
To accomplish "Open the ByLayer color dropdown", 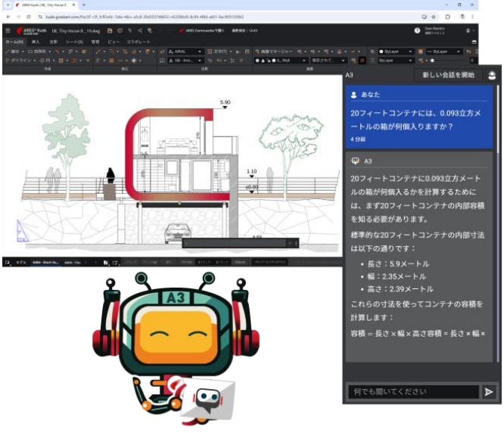I will [395, 51].
